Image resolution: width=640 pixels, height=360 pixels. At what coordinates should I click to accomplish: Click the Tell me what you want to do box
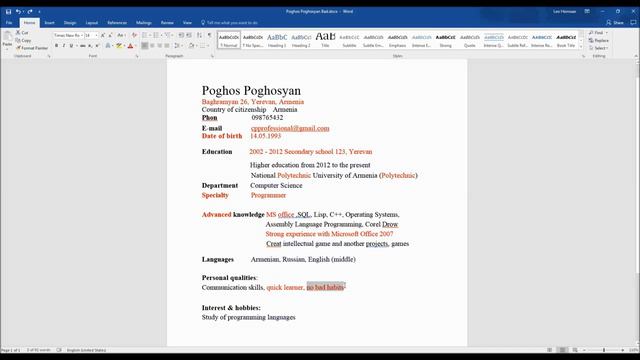230,23
